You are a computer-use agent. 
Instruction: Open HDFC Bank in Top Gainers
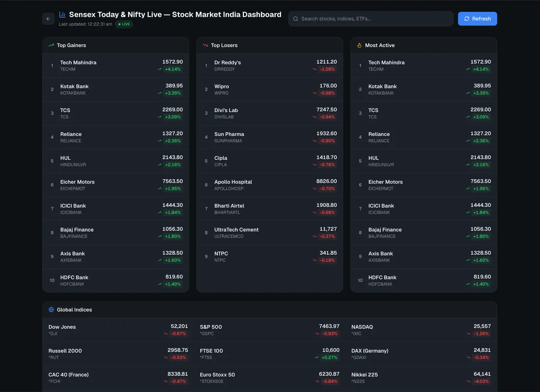point(116,280)
